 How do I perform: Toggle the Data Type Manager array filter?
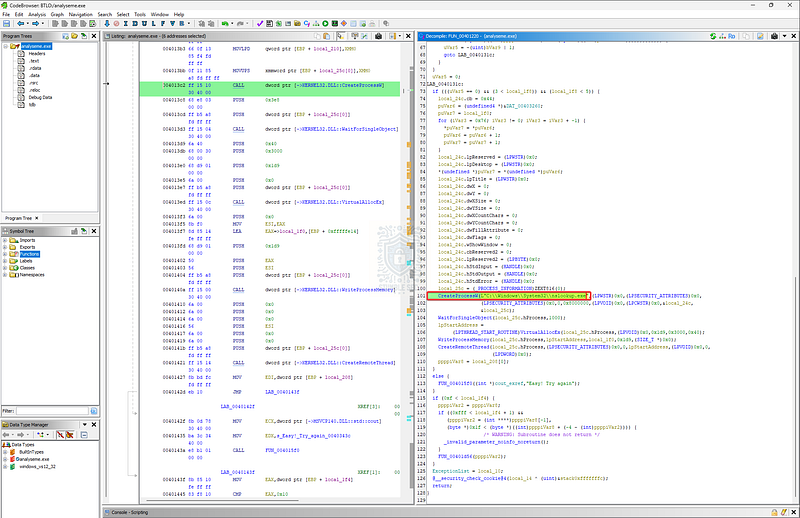60,435
